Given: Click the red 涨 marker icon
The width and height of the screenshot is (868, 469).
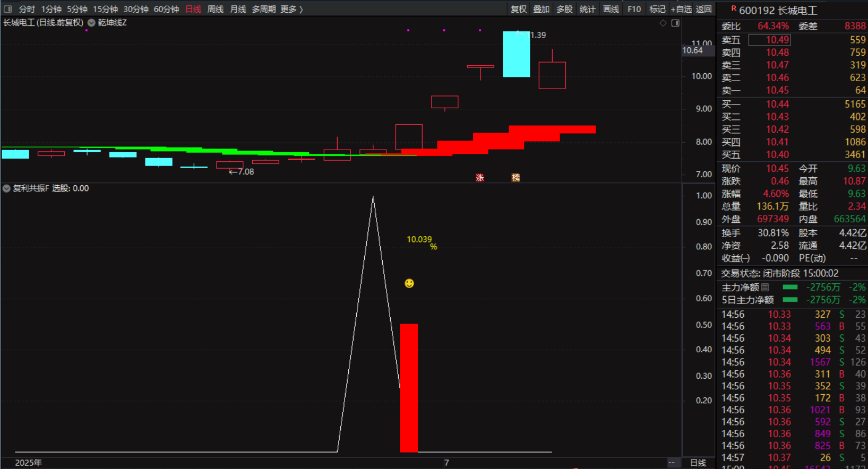Looking at the screenshot, I should click(x=480, y=178).
